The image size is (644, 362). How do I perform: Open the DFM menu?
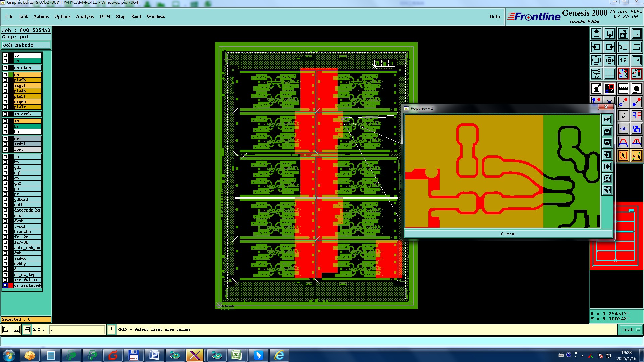(x=105, y=16)
